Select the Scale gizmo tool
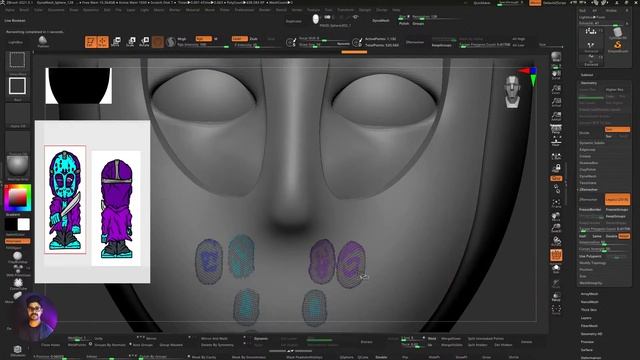 [x=131, y=42]
